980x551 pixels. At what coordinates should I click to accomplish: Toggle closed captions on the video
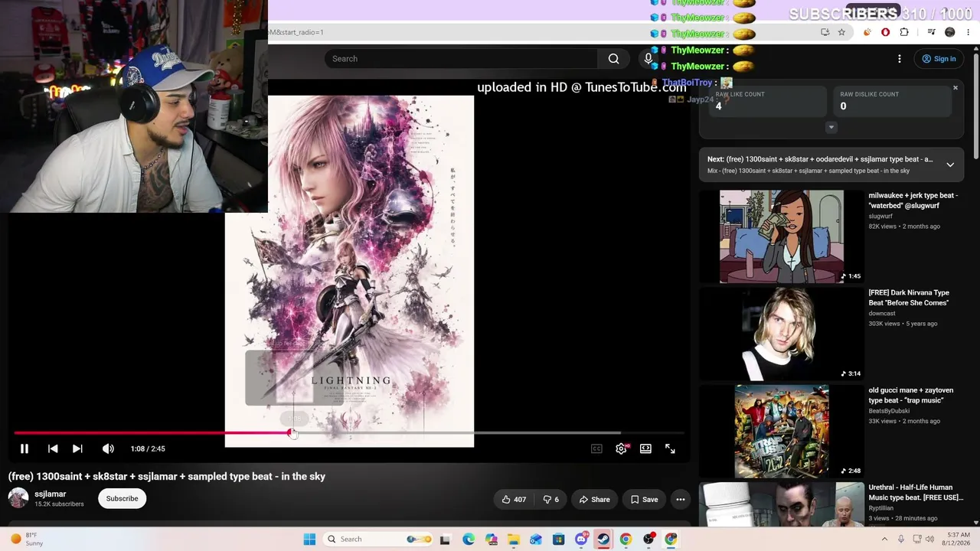tap(596, 449)
